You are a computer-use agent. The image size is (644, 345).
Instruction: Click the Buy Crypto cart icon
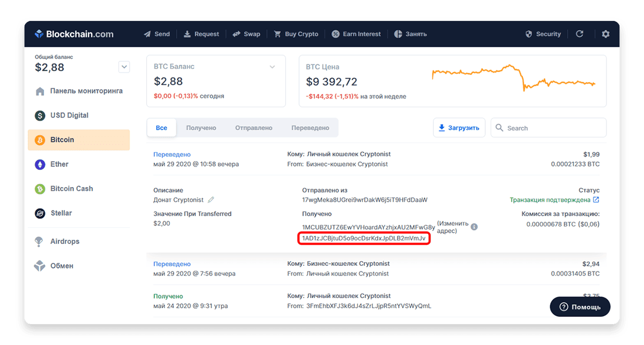coord(278,34)
